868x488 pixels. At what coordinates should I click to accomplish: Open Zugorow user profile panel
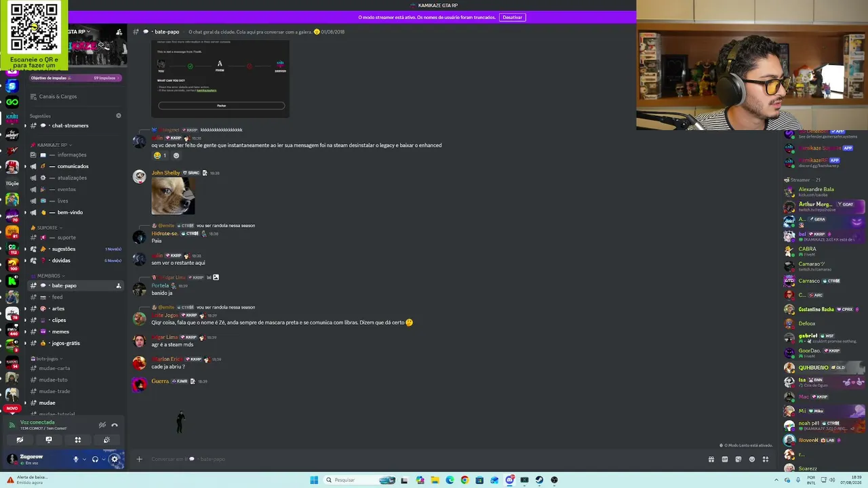37,459
